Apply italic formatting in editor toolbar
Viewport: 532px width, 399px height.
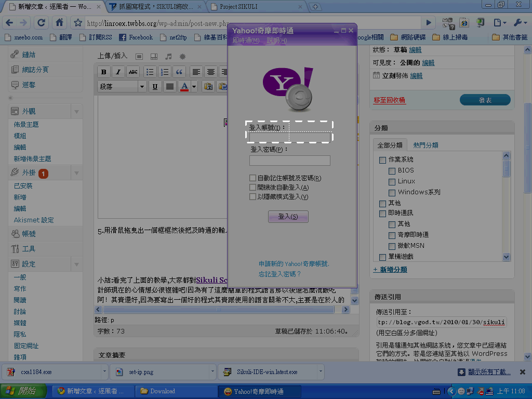[x=118, y=72]
